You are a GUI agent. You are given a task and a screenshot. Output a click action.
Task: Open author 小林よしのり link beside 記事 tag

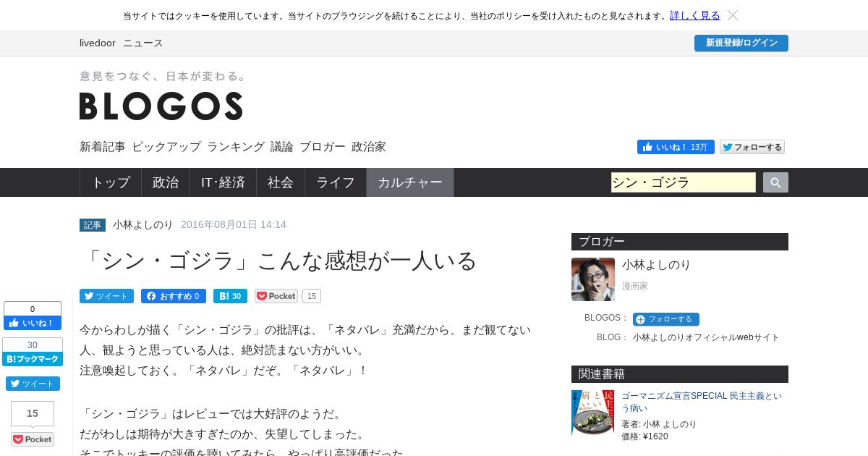point(142,224)
